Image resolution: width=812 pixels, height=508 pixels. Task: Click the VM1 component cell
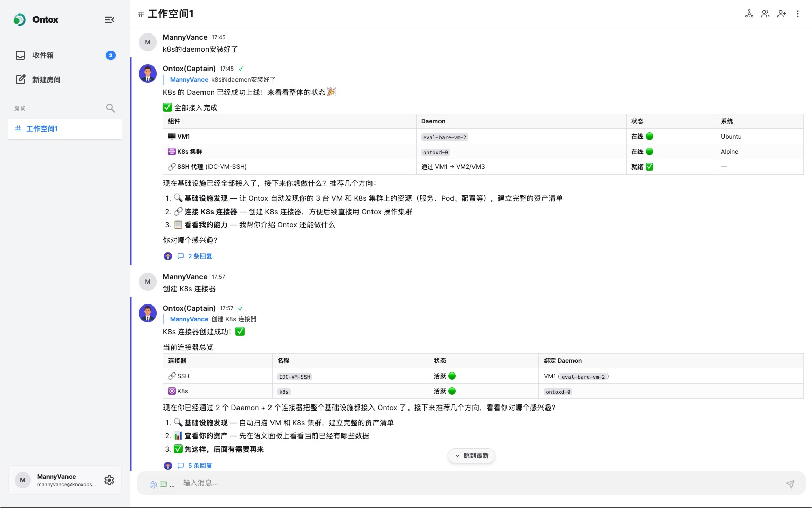pyautogui.click(x=289, y=137)
